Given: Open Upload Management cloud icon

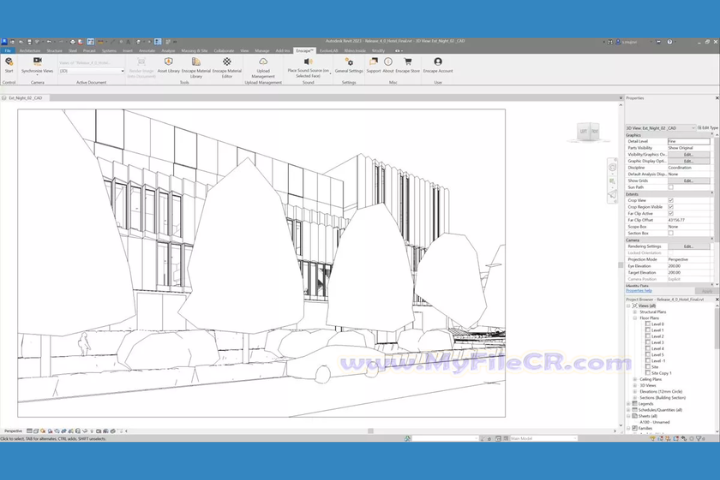Looking at the screenshot, I should click(x=263, y=63).
